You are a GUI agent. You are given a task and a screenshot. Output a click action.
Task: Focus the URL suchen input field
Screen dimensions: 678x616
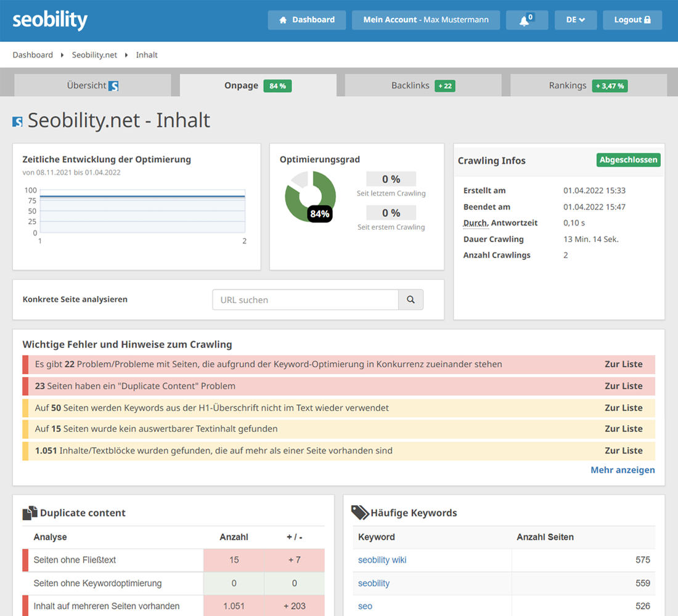(x=305, y=299)
